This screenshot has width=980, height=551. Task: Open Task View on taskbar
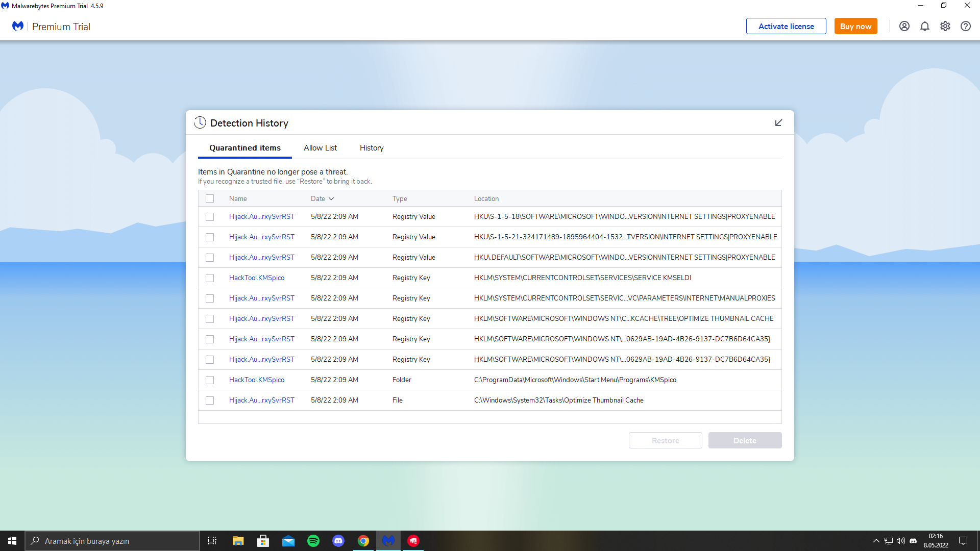tap(212, 541)
